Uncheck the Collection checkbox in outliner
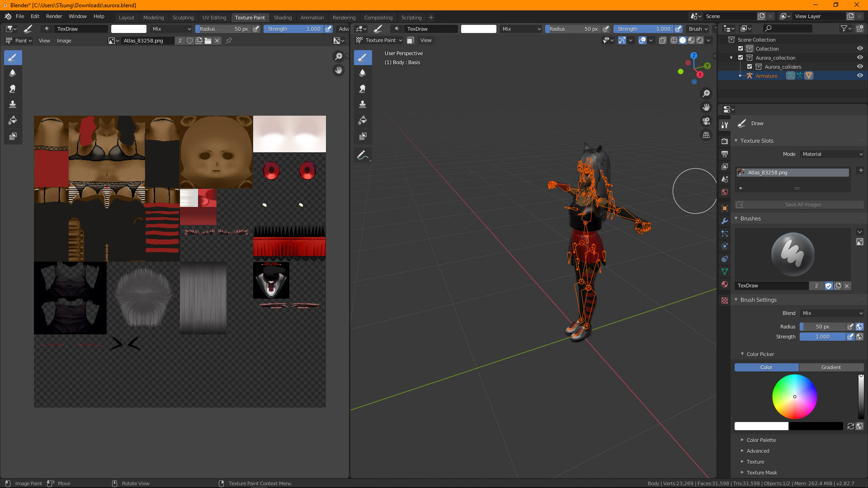868x488 pixels. (x=741, y=49)
